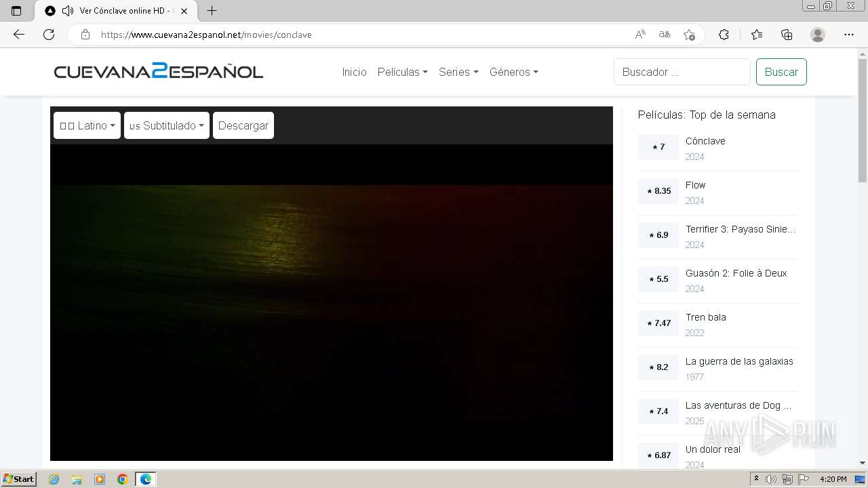868x488 pixels.
Task: Go to Cuevana2Español home logo
Action: click(159, 71)
